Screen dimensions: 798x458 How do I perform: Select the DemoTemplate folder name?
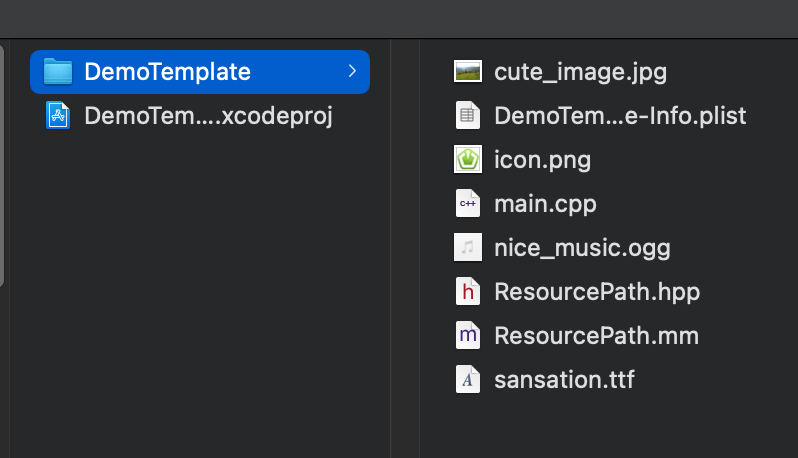click(x=167, y=72)
